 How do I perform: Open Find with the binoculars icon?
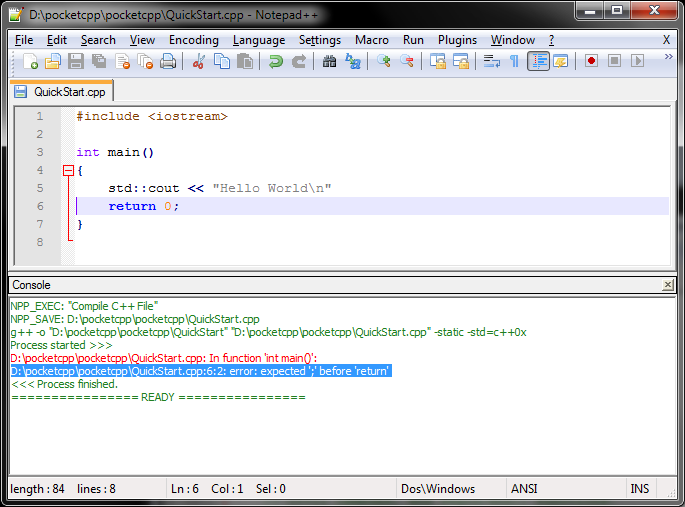[329, 61]
